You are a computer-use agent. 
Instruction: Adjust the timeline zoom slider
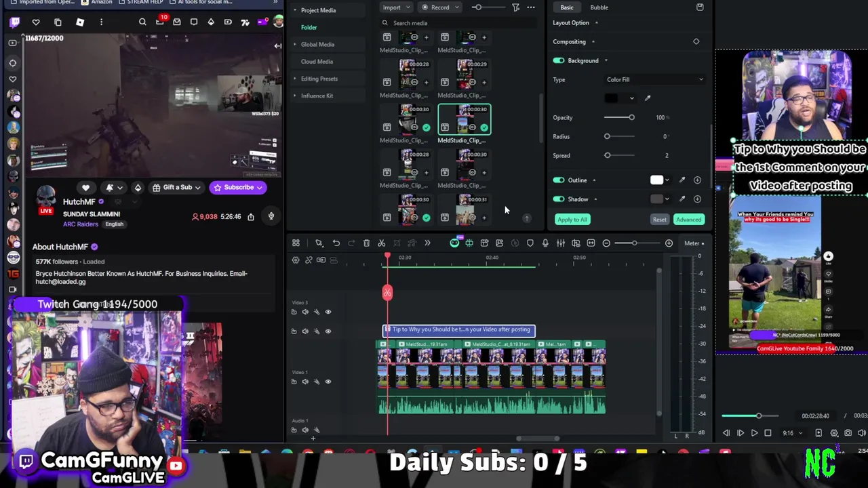634,243
